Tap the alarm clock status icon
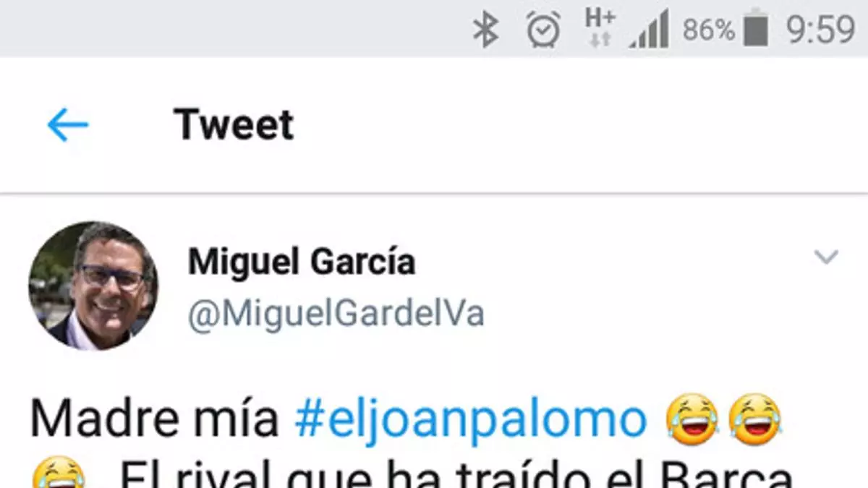 point(543,30)
